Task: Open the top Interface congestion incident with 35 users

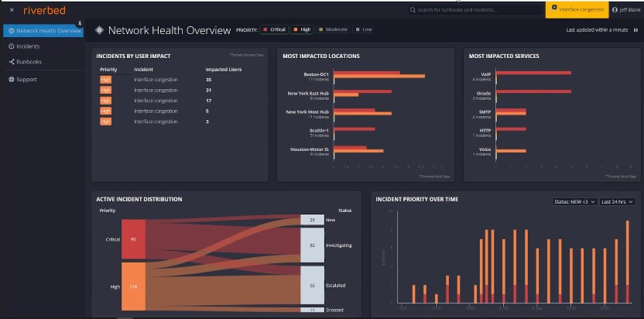Action: pos(155,80)
